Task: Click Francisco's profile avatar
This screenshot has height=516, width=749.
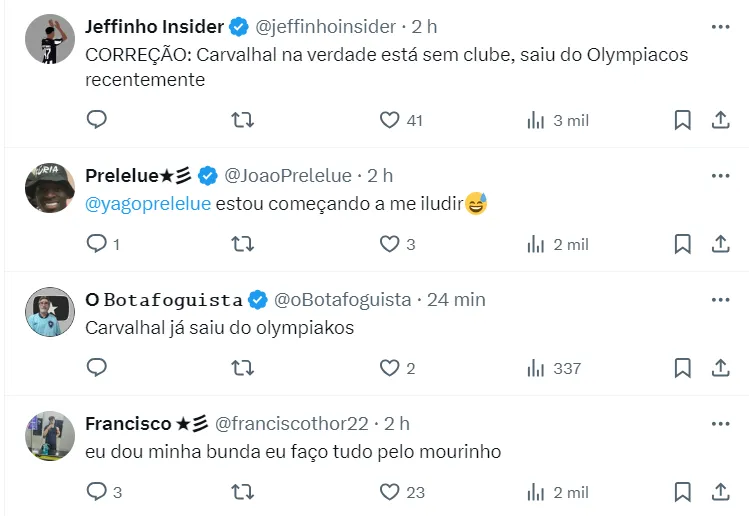Action: point(50,436)
